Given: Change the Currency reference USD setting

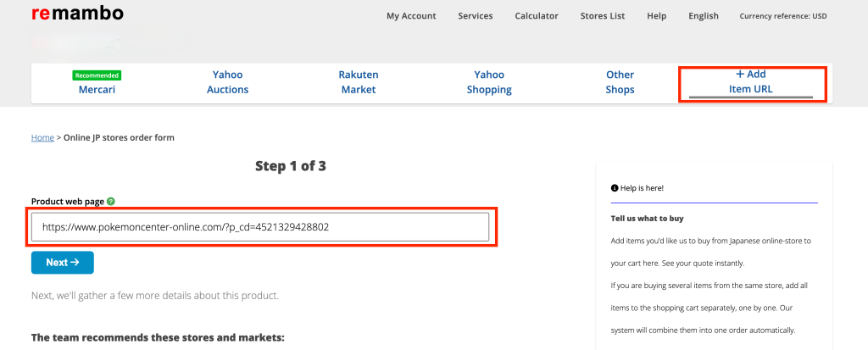Looking at the screenshot, I should pyautogui.click(x=782, y=16).
